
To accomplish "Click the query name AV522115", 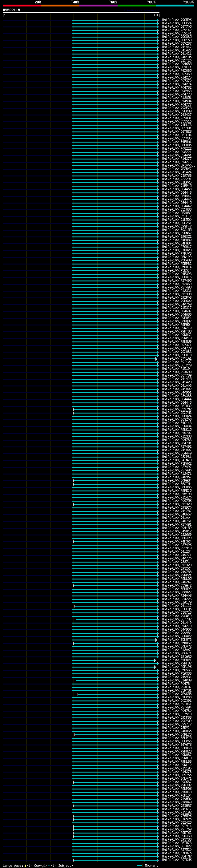I will tap(11, 10).
